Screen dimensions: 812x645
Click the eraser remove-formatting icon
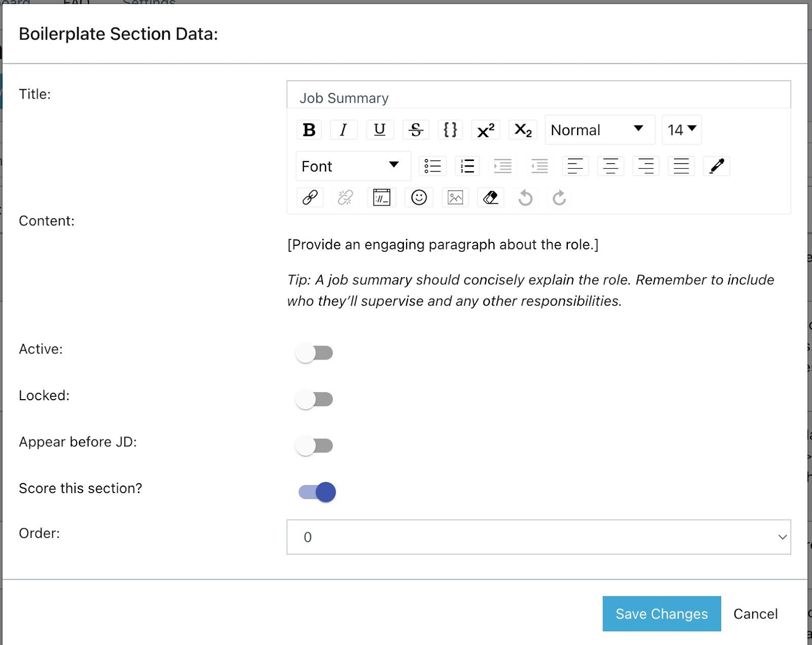491,198
